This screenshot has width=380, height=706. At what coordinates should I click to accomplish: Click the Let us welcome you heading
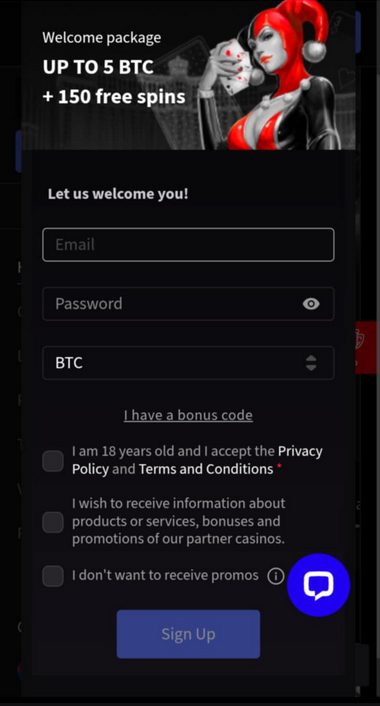tap(118, 194)
